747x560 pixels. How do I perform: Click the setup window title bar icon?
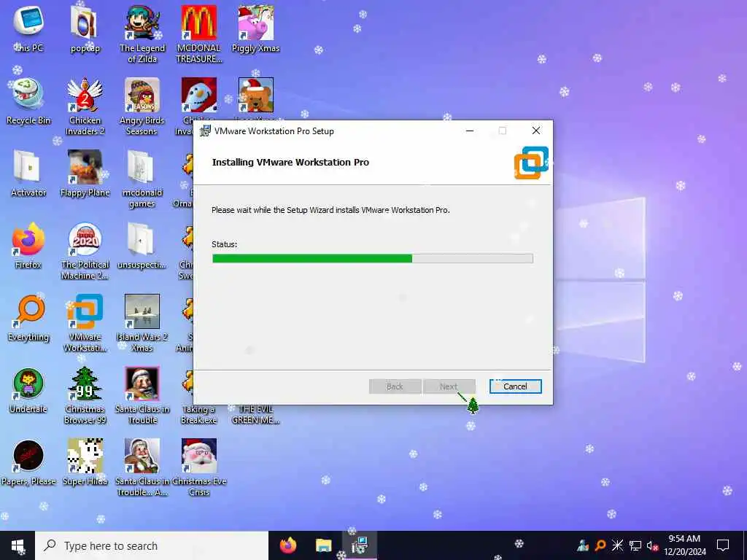point(205,131)
